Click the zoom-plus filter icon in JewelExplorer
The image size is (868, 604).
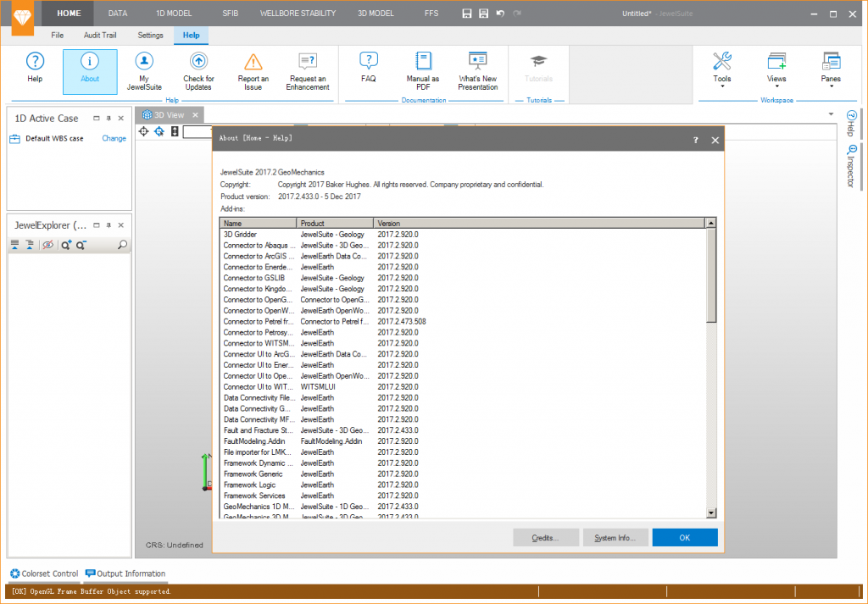[x=66, y=245]
